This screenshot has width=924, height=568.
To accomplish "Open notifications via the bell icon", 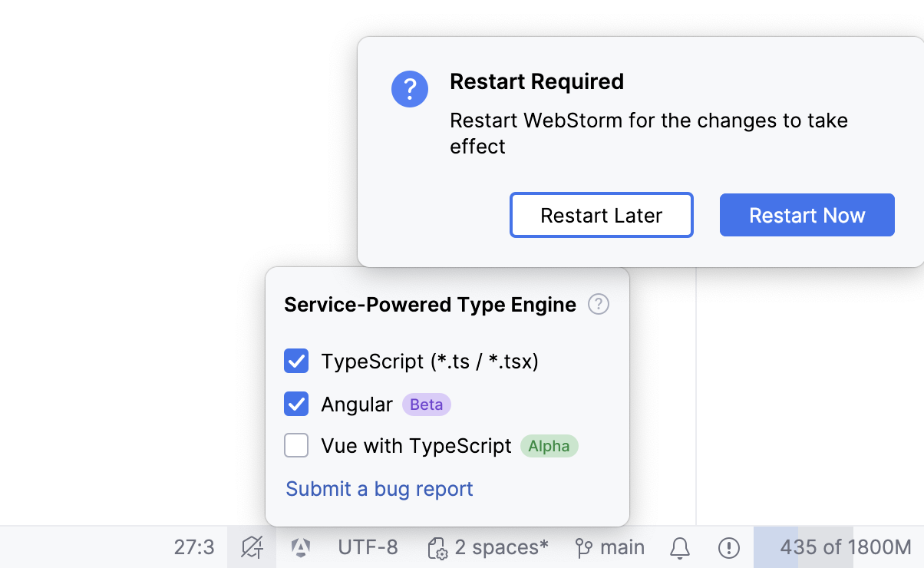I will tap(678, 547).
